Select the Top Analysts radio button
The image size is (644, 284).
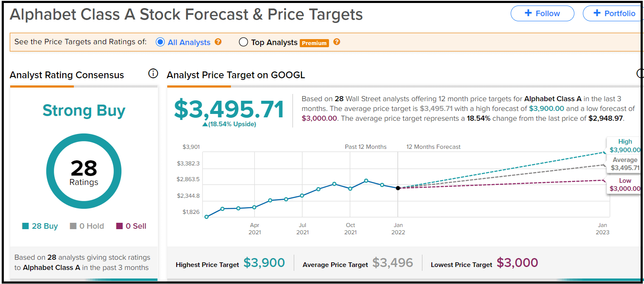point(243,42)
